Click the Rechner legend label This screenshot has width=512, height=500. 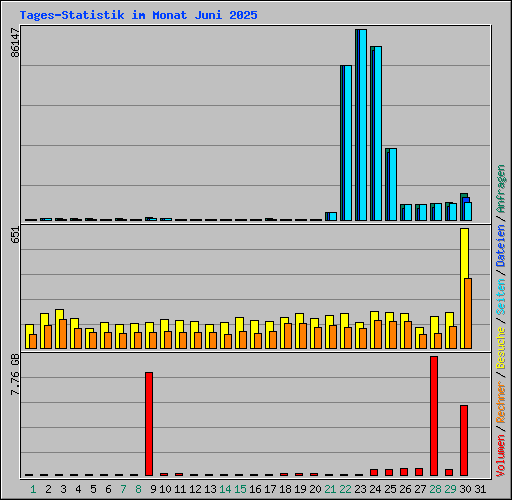[501, 402]
